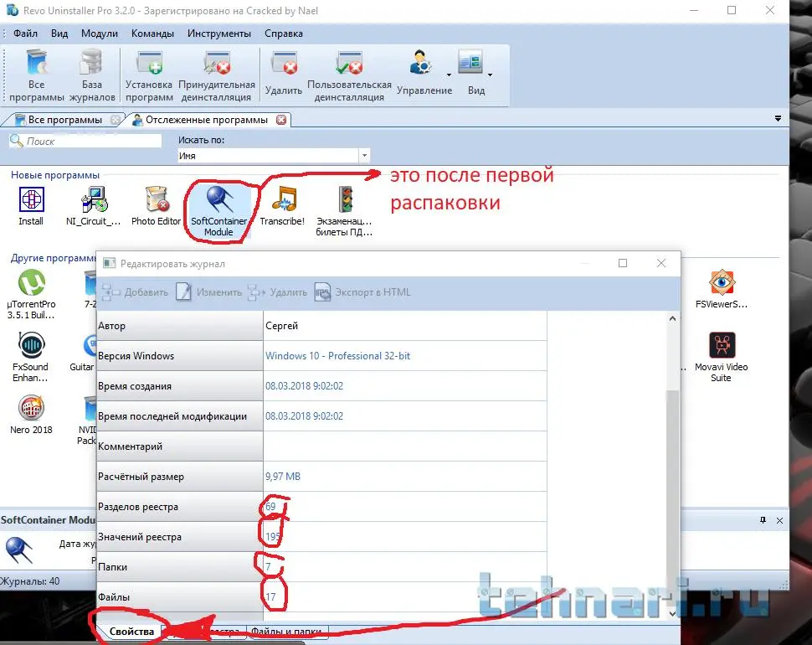The height and width of the screenshot is (645, 812).
Task: Open База журналов toolbar icon
Action: [x=91, y=75]
